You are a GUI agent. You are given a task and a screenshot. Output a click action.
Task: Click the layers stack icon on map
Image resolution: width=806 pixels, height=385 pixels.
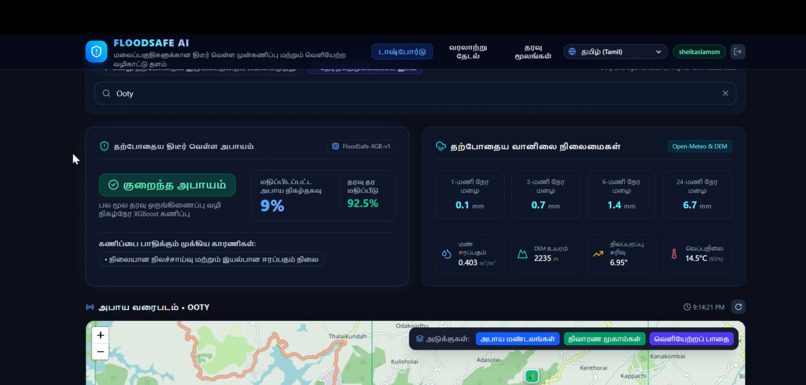(x=419, y=339)
